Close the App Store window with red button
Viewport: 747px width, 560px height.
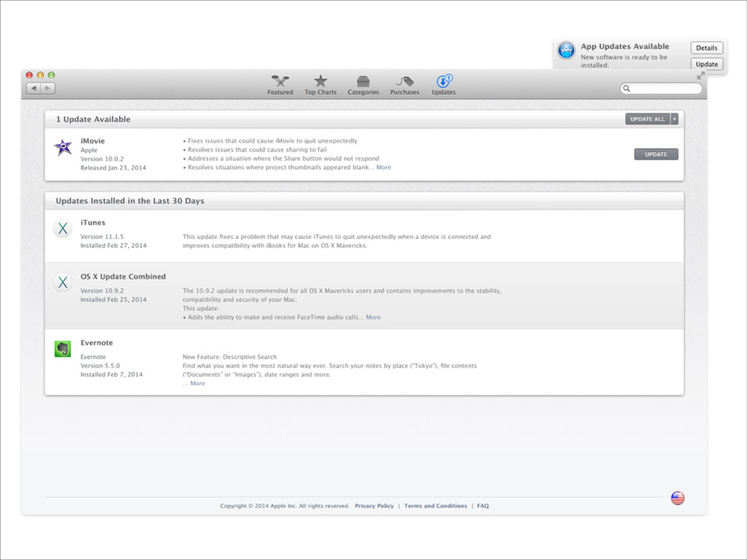click(x=29, y=75)
